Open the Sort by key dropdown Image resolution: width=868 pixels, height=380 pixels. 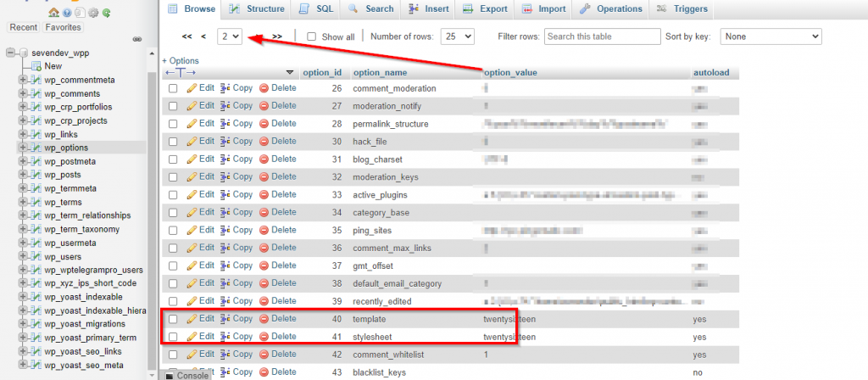[x=771, y=36]
